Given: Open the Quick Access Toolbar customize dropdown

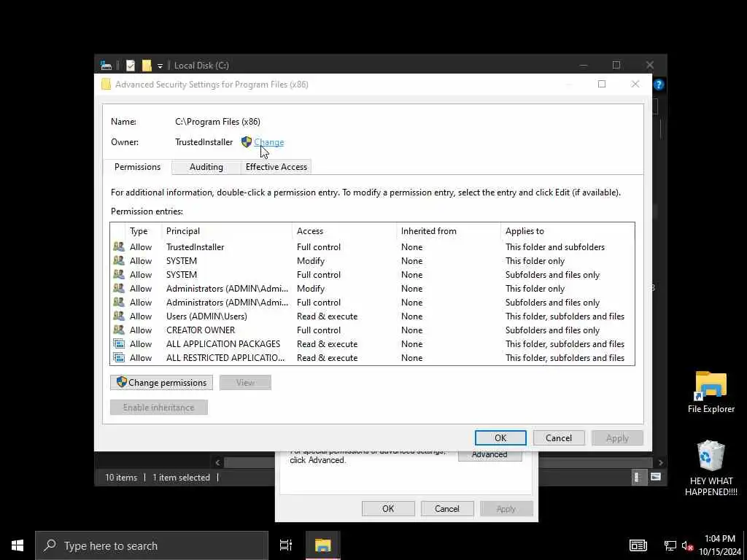Looking at the screenshot, I should [160, 66].
